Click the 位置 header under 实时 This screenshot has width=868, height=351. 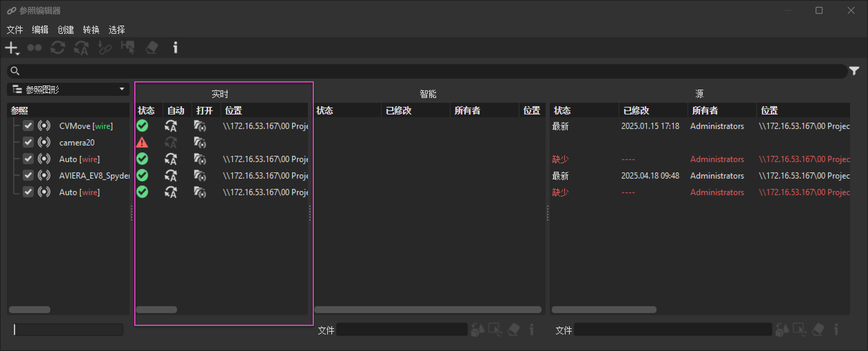tap(265, 110)
